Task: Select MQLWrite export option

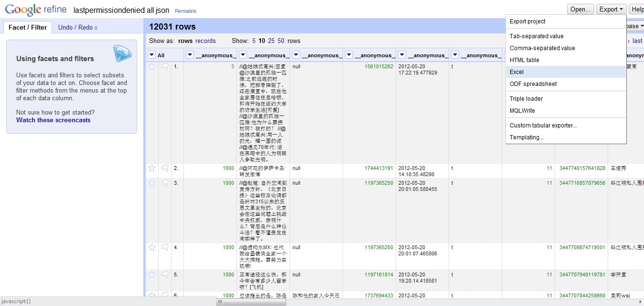Action: click(x=566, y=111)
